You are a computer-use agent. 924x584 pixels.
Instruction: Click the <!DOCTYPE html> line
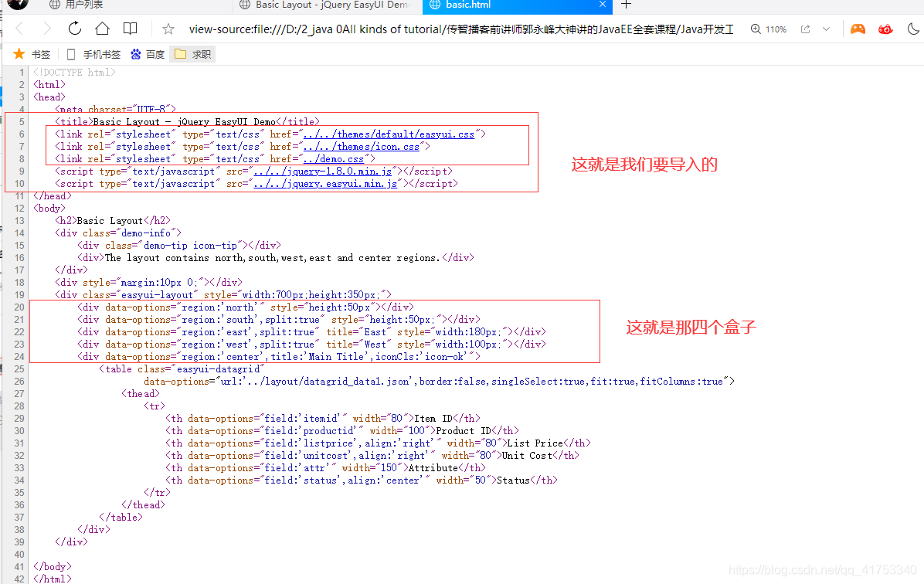point(74,73)
